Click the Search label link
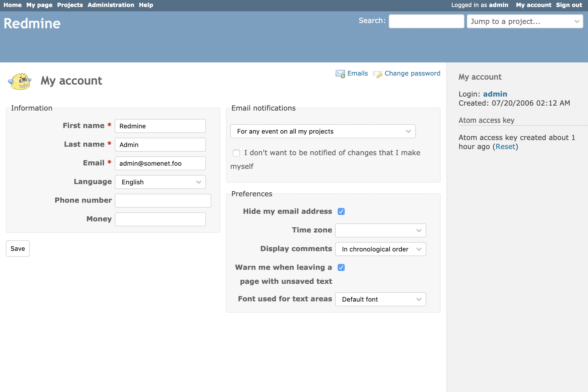Image resolution: width=588 pixels, height=392 pixels. 372,21
